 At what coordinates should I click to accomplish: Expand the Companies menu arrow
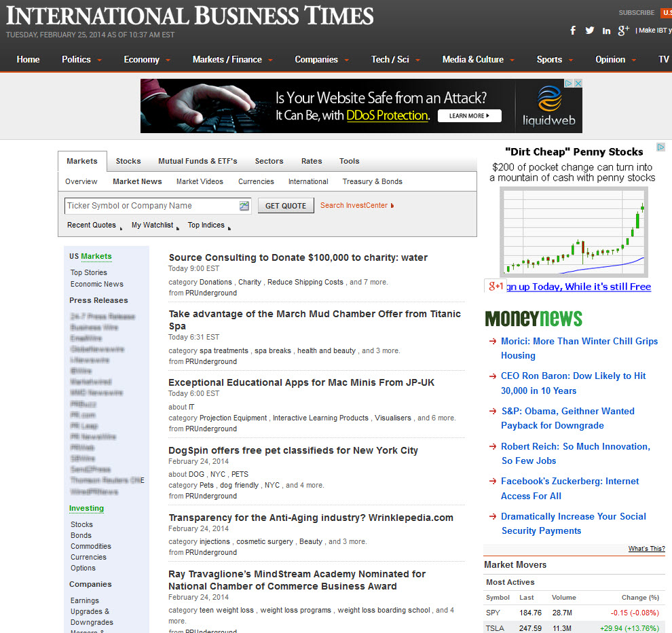pos(347,60)
